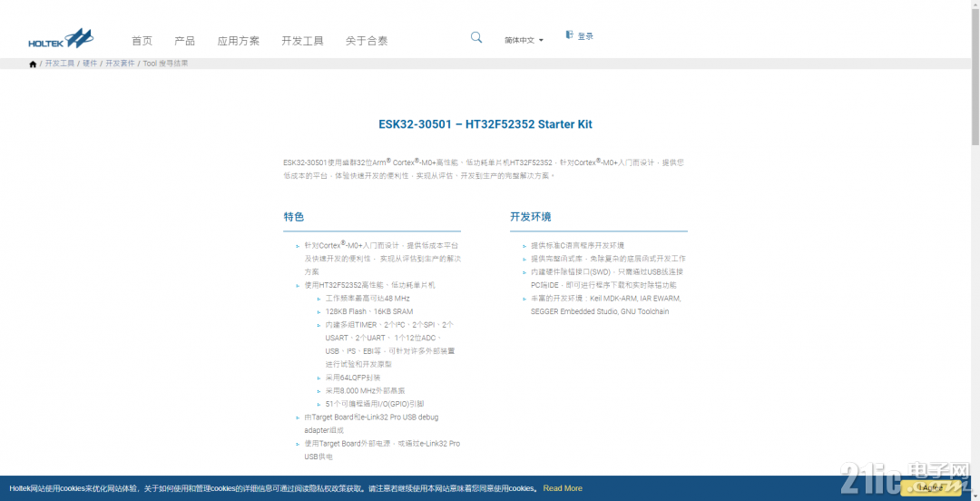The height and width of the screenshot is (501, 980).
Task: Click the 登录 login link
Action: (585, 36)
